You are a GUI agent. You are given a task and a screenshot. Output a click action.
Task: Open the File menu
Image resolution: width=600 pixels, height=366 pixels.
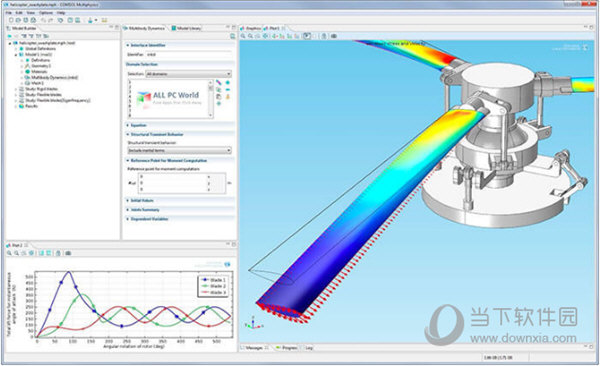(x=8, y=13)
